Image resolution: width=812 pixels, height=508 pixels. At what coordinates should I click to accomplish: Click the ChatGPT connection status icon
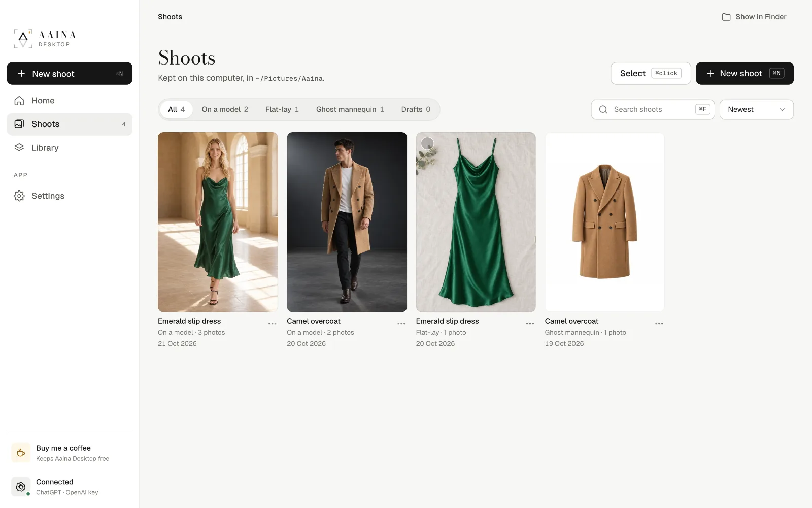tap(21, 487)
